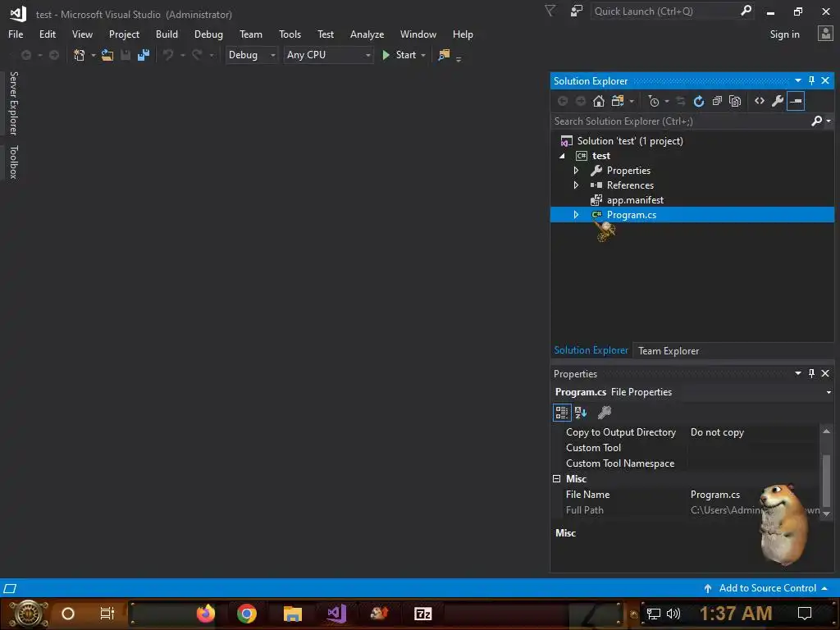Open the Project menu
The height and width of the screenshot is (630, 840).
pos(124,34)
